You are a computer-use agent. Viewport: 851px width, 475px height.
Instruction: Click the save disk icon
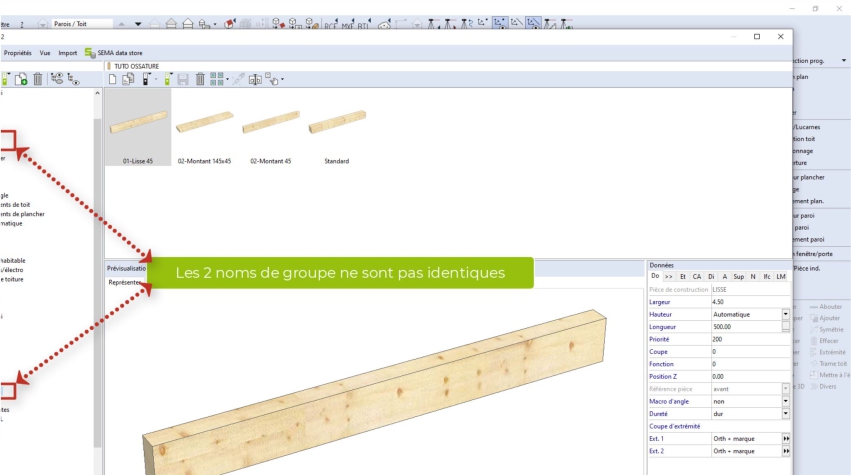[184, 79]
